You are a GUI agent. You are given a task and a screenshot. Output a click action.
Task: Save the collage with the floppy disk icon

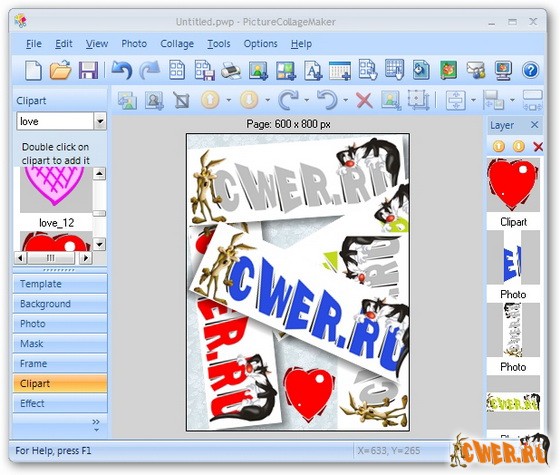point(88,70)
